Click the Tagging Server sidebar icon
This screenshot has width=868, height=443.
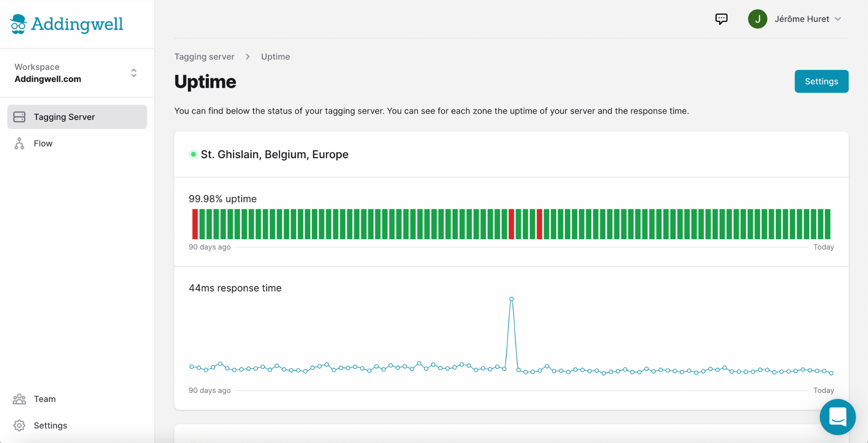(19, 117)
